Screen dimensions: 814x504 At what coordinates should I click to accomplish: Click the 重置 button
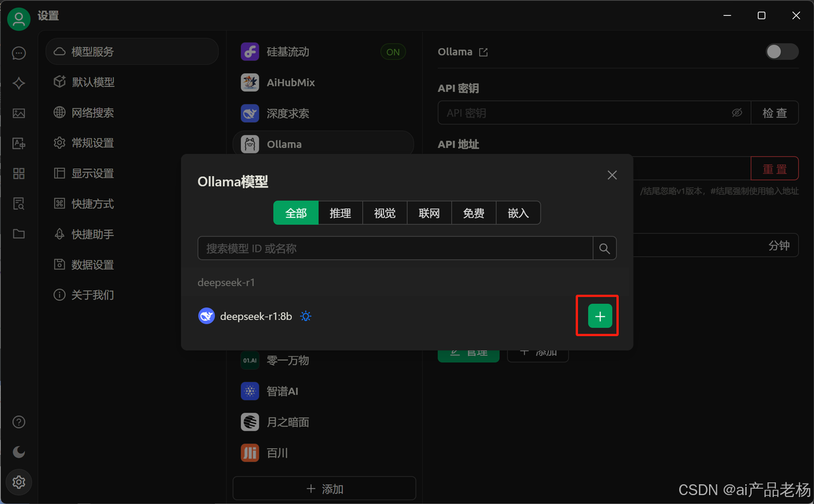tap(775, 169)
